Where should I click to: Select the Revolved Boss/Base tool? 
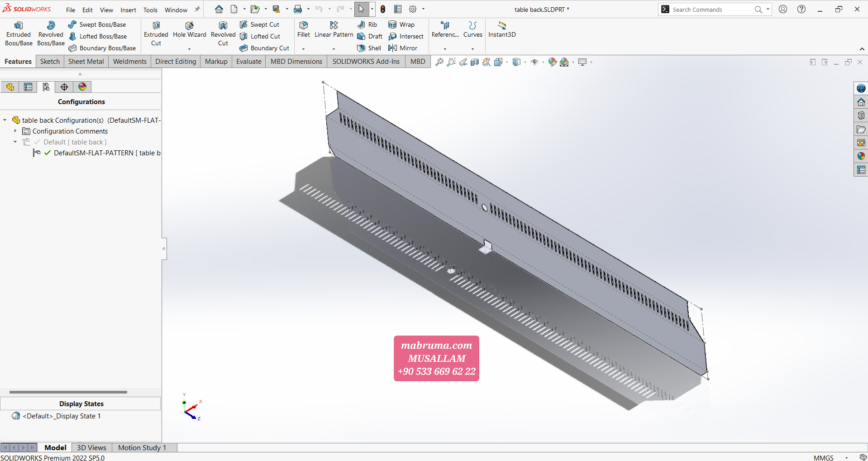point(51,34)
